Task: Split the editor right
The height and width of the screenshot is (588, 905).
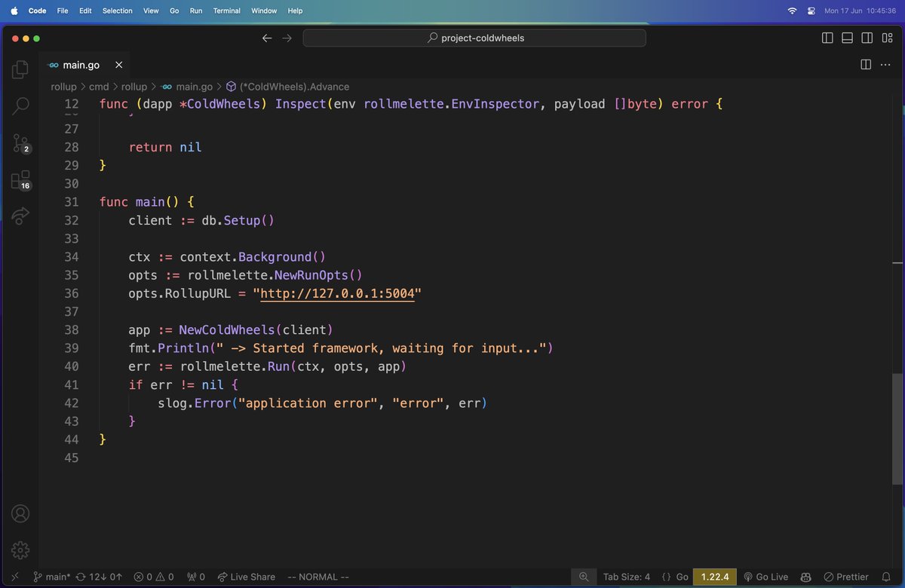Action: [x=866, y=65]
